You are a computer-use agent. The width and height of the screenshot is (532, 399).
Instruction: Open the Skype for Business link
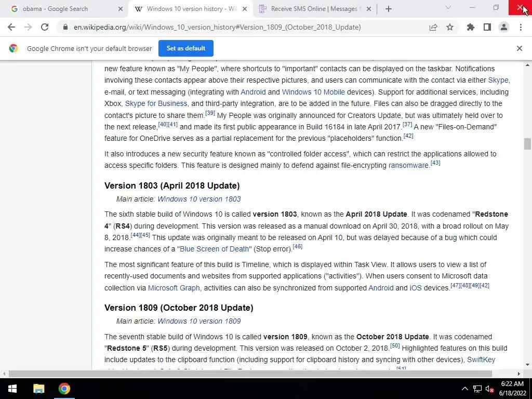click(156, 103)
